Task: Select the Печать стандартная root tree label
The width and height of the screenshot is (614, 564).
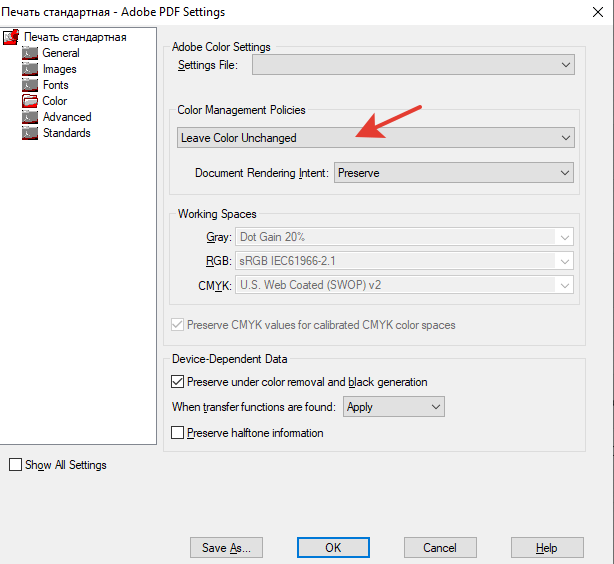Action: pyautogui.click(x=75, y=37)
